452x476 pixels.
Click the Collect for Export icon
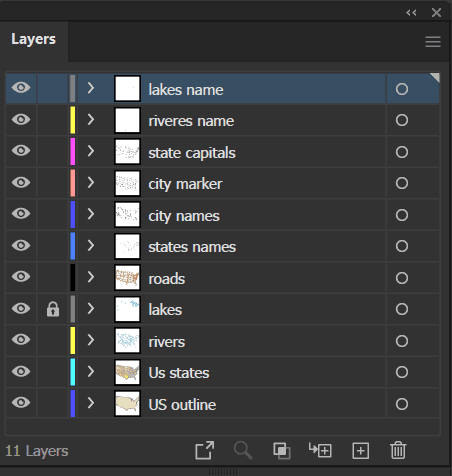pyautogui.click(x=204, y=450)
